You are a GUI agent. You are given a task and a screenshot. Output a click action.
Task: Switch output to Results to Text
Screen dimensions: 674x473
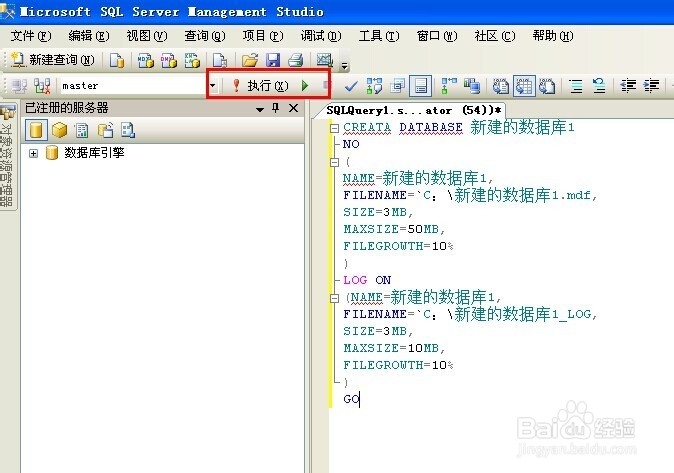(500, 86)
